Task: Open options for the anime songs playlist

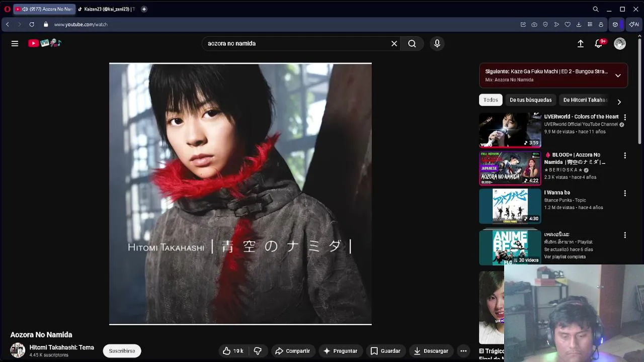Action: tap(625, 235)
